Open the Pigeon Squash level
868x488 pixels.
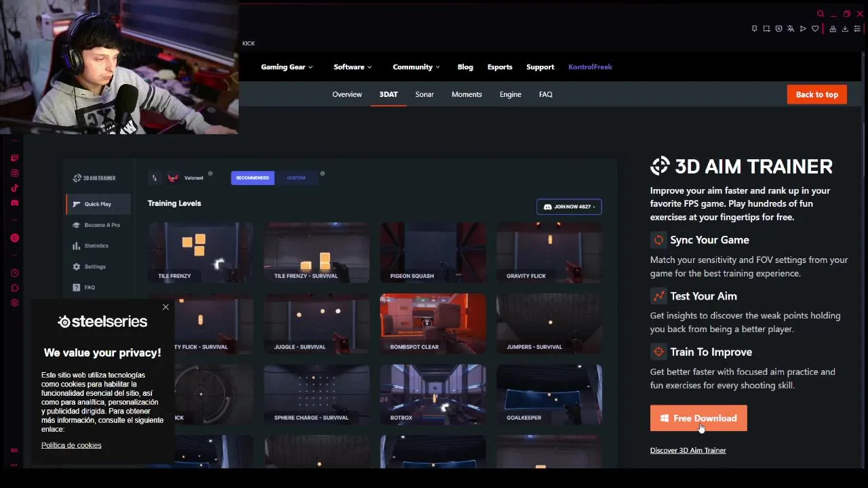433,252
